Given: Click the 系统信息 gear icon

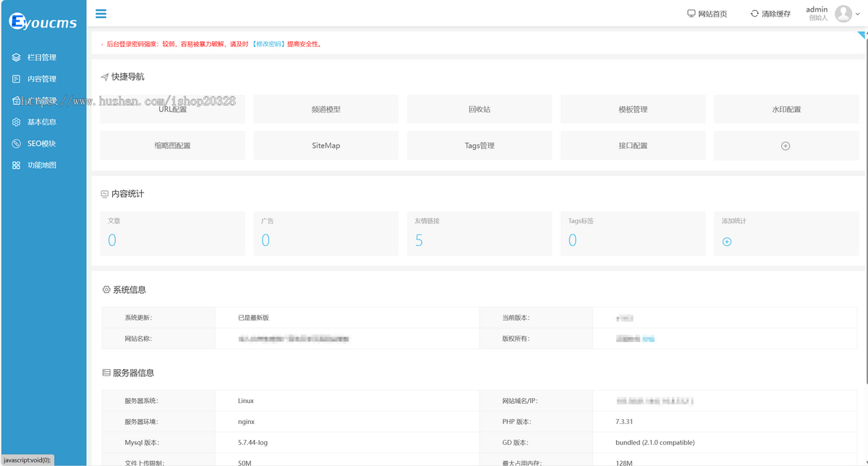Looking at the screenshot, I should (x=106, y=289).
